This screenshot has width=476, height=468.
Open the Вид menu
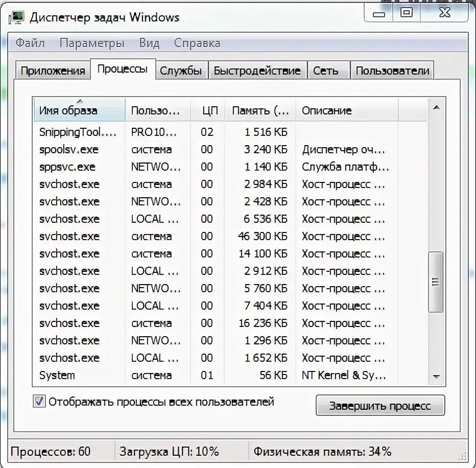(x=149, y=43)
